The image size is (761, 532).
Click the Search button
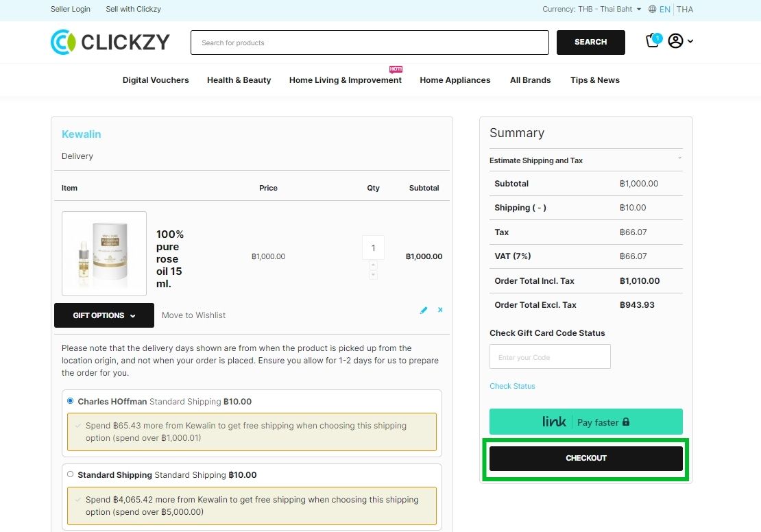[x=591, y=43]
